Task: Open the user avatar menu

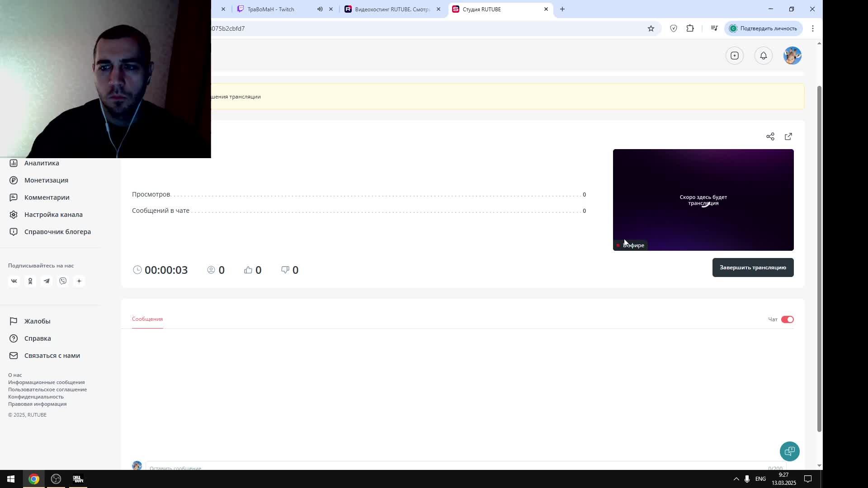Action: (793, 56)
